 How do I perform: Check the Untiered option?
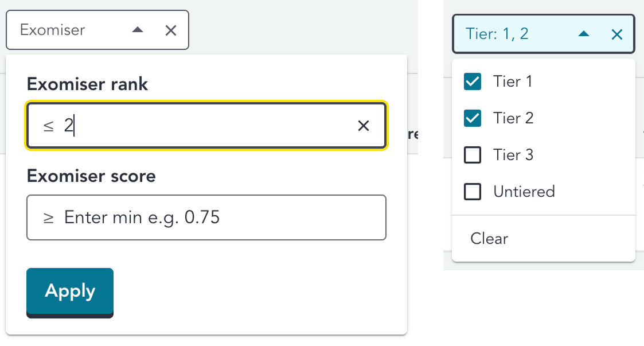[x=472, y=191]
